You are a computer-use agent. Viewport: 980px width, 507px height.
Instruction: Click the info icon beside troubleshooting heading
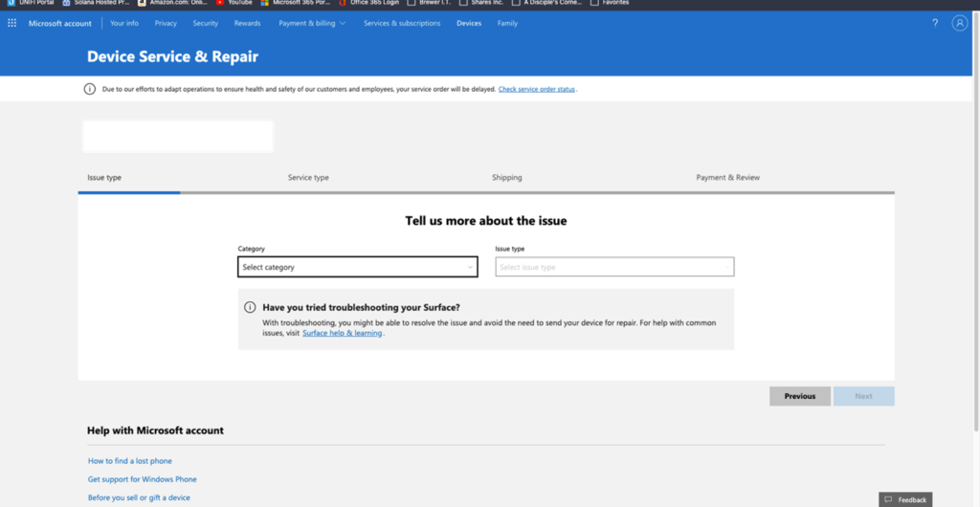[x=250, y=307]
